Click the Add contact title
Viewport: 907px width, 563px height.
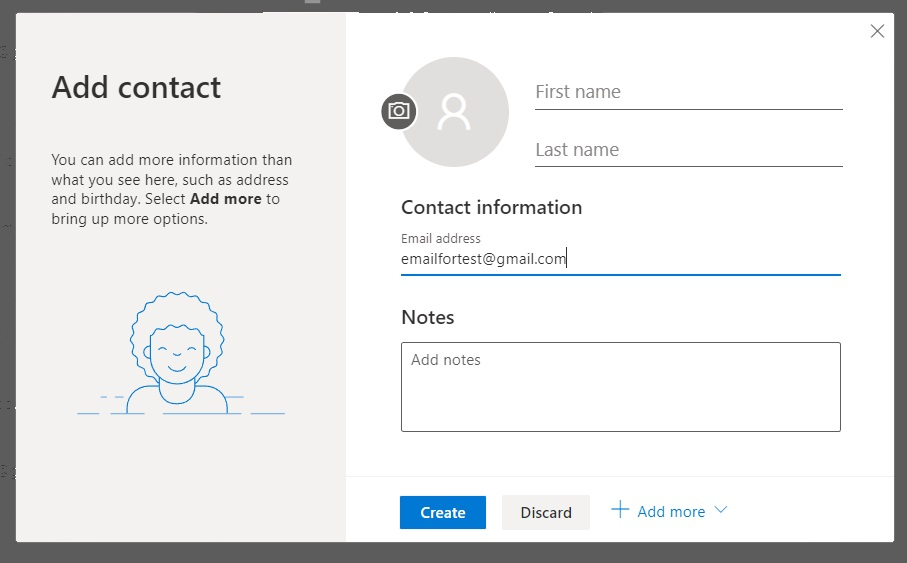click(x=136, y=87)
